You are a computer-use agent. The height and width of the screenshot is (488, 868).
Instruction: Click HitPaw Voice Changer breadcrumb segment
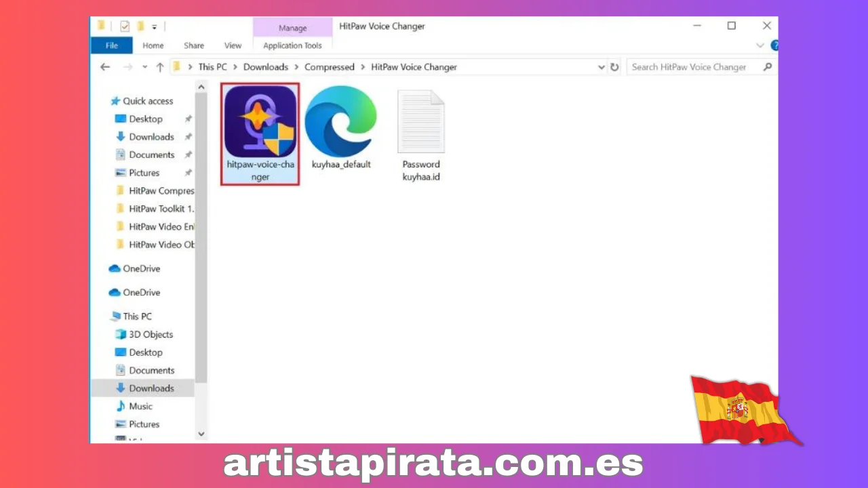tap(414, 67)
